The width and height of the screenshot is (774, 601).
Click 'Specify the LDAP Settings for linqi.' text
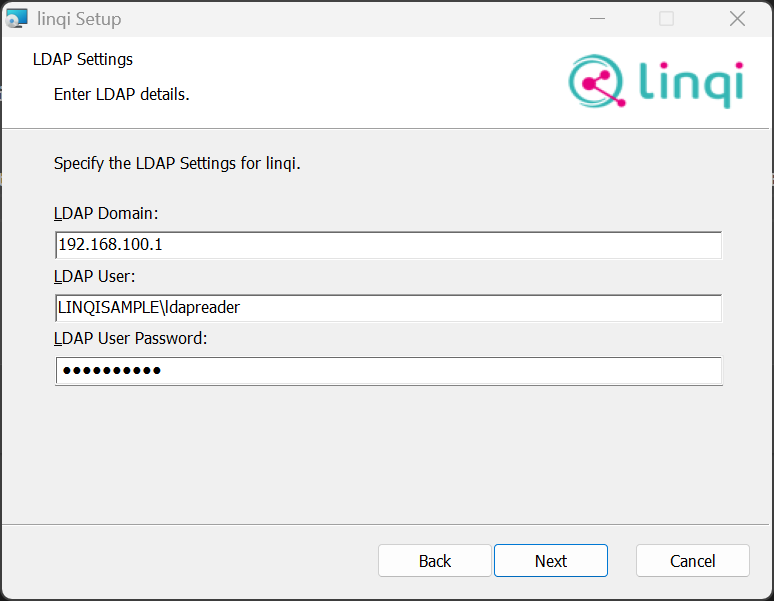click(177, 163)
